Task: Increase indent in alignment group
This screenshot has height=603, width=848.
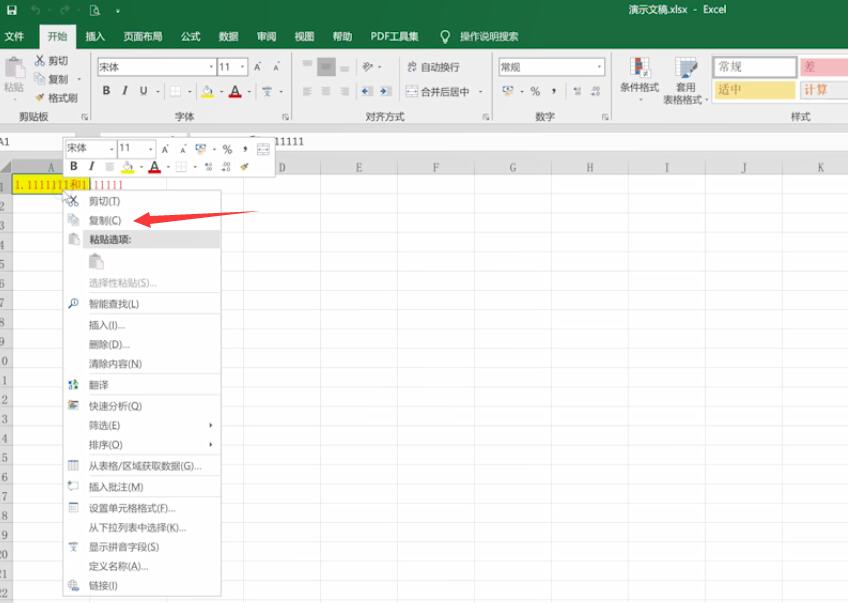Action: (385, 91)
